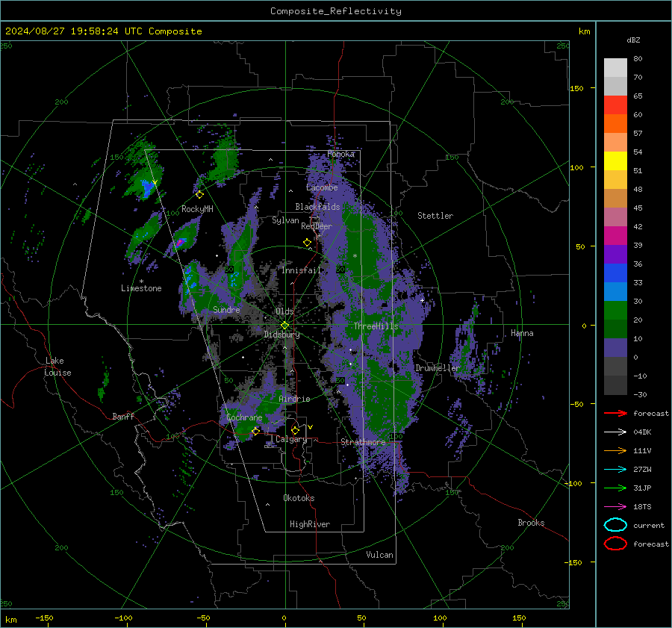The width and height of the screenshot is (672, 628).
Task: Click the dBZ legend heading
Action: pyautogui.click(x=633, y=40)
